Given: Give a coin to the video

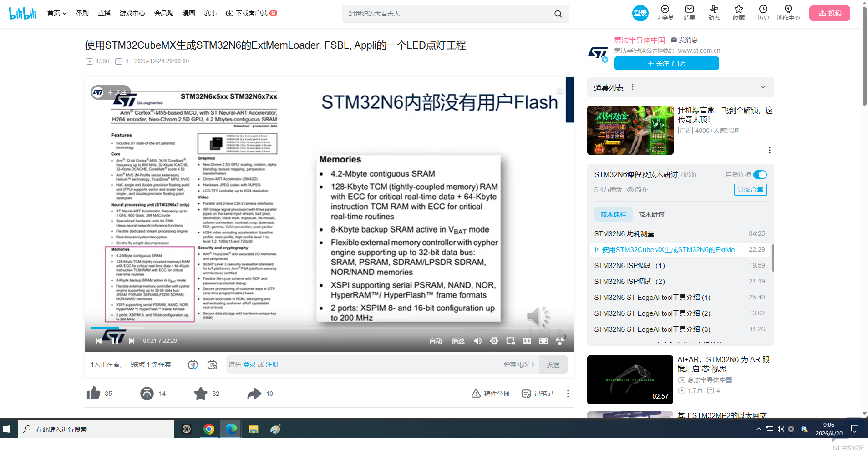Looking at the screenshot, I should 147,394.
